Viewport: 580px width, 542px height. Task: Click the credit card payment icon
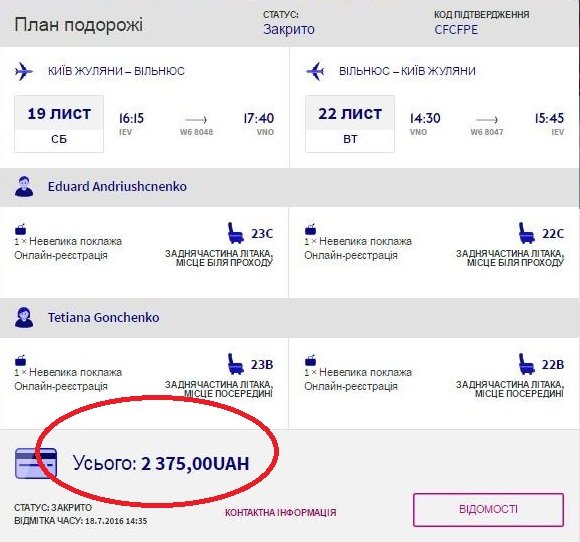click(36, 463)
